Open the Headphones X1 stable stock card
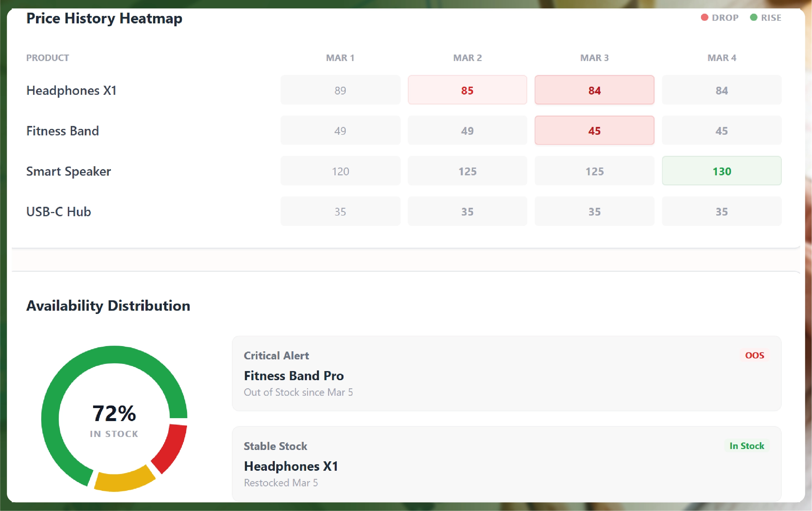812x511 pixels. [506, 464]
